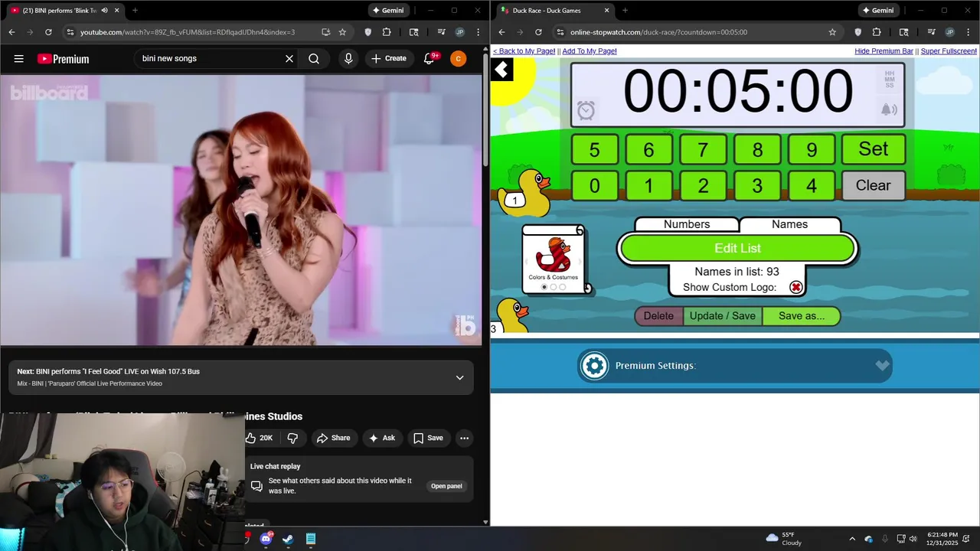The image size is (980, 551).
Task: Open the live chat replay panel
Action: 446,486
